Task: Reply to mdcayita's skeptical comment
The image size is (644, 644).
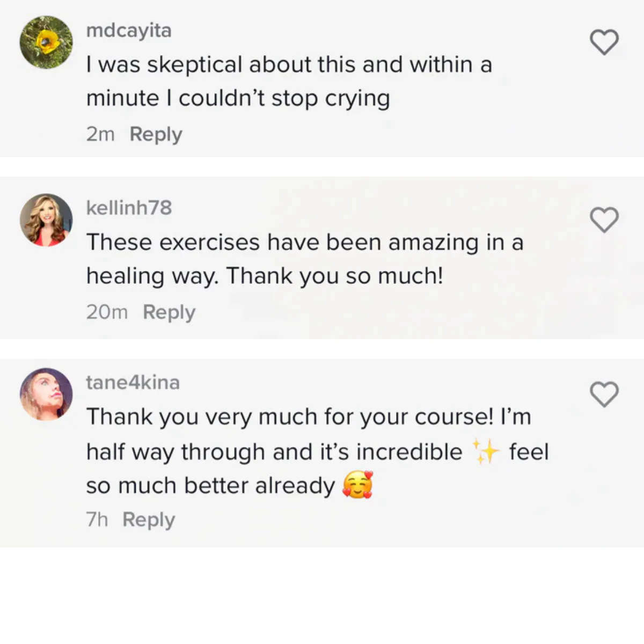Action: click(x=156, y=134)
